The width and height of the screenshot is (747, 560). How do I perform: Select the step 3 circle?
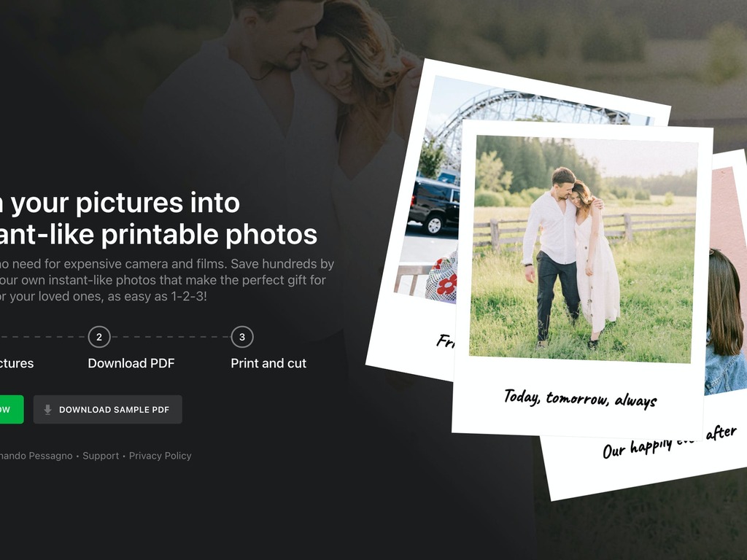[242, 337]
